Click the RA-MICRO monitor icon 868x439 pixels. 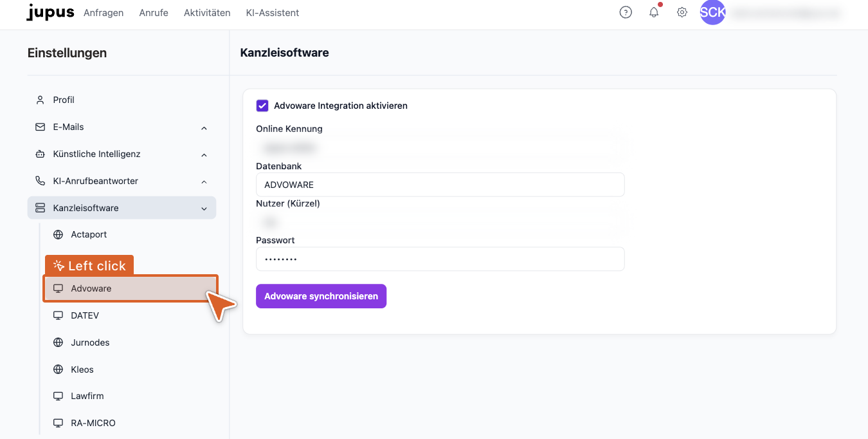point(59,423)
